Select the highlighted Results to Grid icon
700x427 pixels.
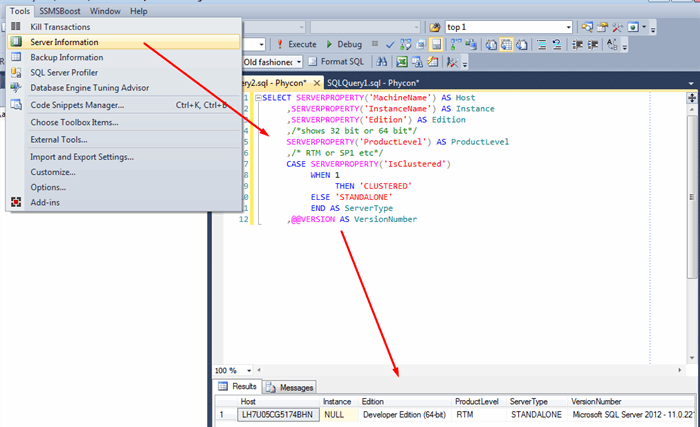506,44
